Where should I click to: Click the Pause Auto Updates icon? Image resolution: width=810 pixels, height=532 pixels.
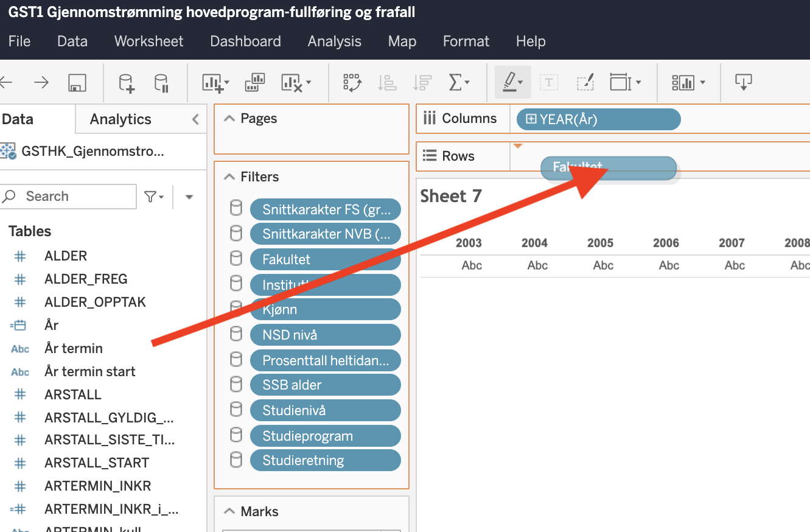pos(161,83)
